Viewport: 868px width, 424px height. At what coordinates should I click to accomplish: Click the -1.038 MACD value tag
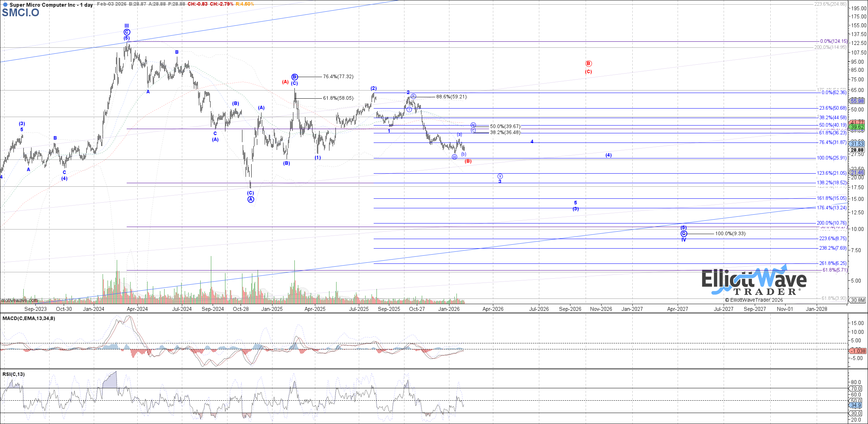(x=858, y=351)
